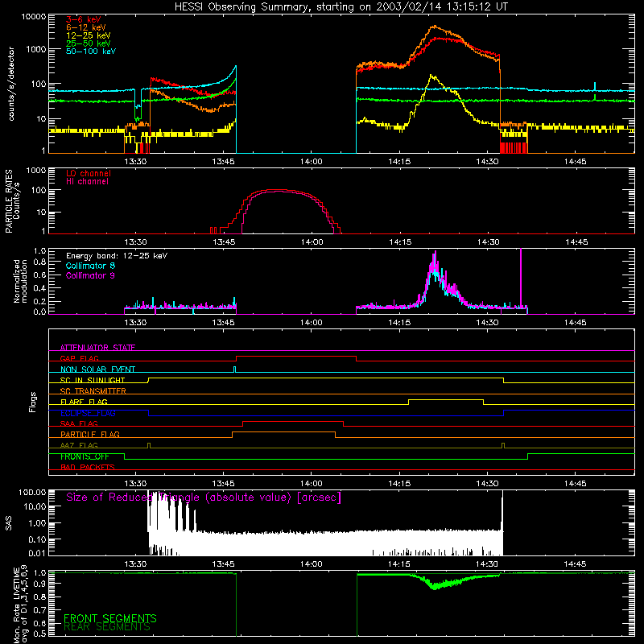
Task: Select the Collimator 9 legend label
Action: [90, 275]
